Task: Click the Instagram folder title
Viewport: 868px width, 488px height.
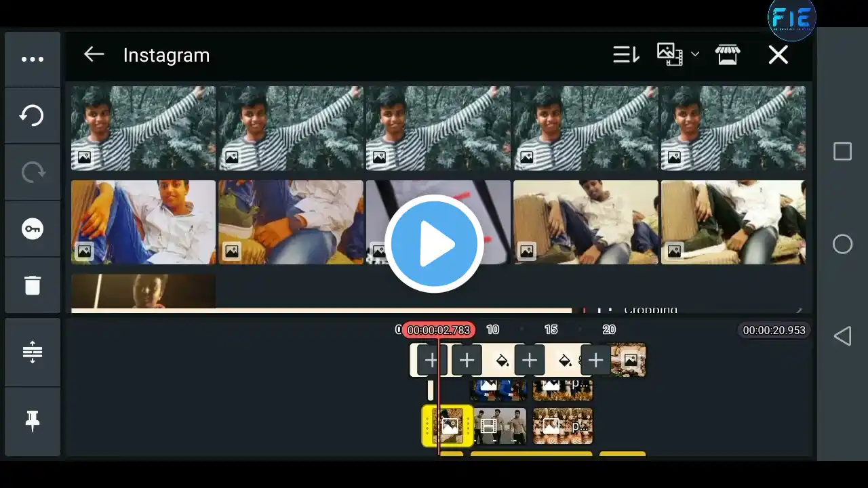Action: 166,56
